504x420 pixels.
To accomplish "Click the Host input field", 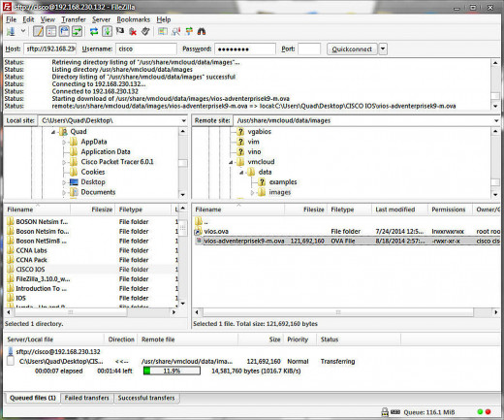I will pyautogui.click(x=50, y=48).
